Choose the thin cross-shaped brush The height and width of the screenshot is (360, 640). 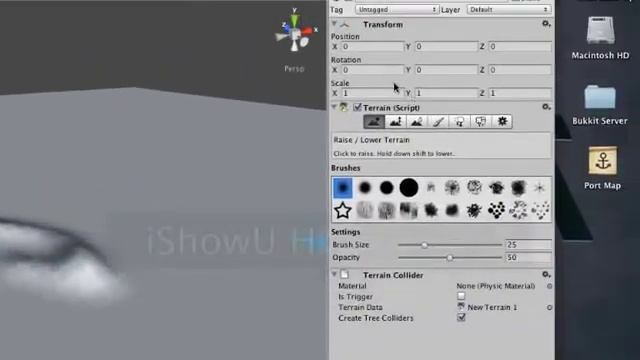540,188
